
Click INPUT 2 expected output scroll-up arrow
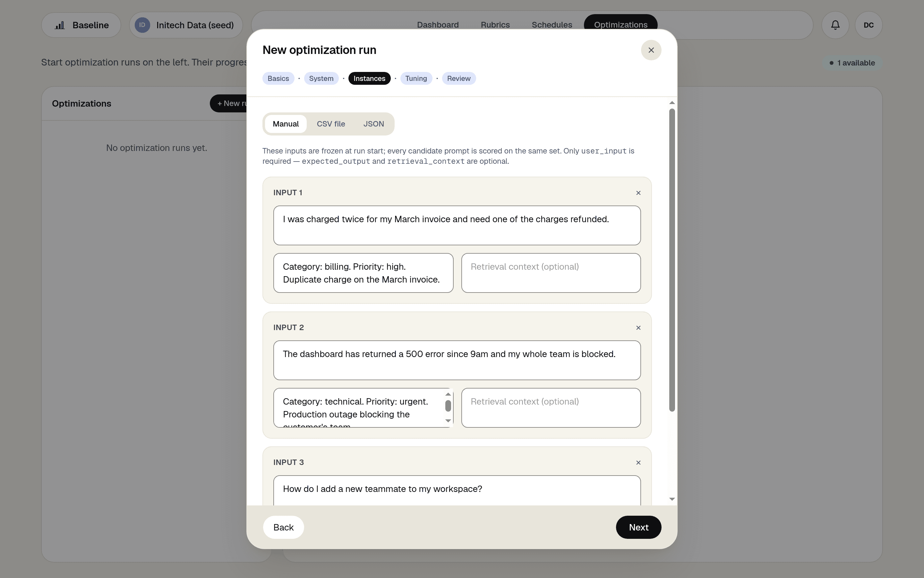click(448, 395)
